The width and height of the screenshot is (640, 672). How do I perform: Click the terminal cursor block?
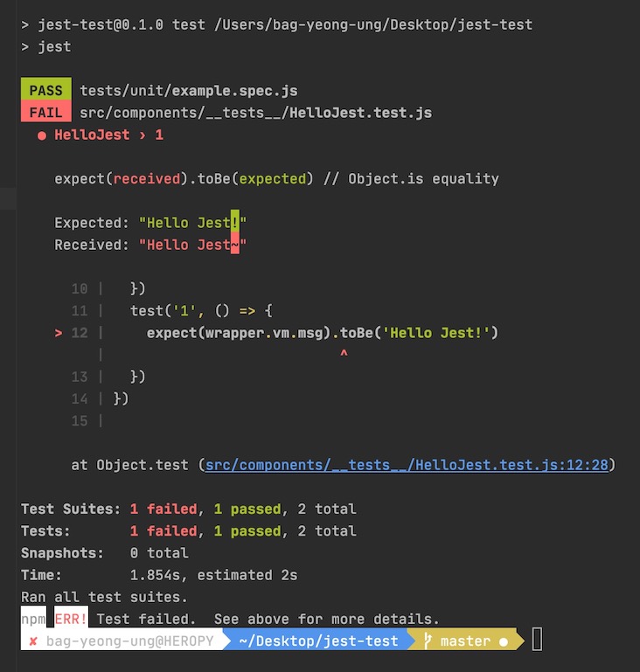point(537,640)
